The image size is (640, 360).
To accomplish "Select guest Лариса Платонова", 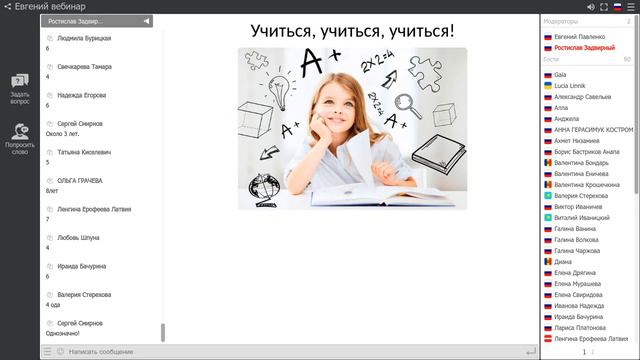I will 580,328.
